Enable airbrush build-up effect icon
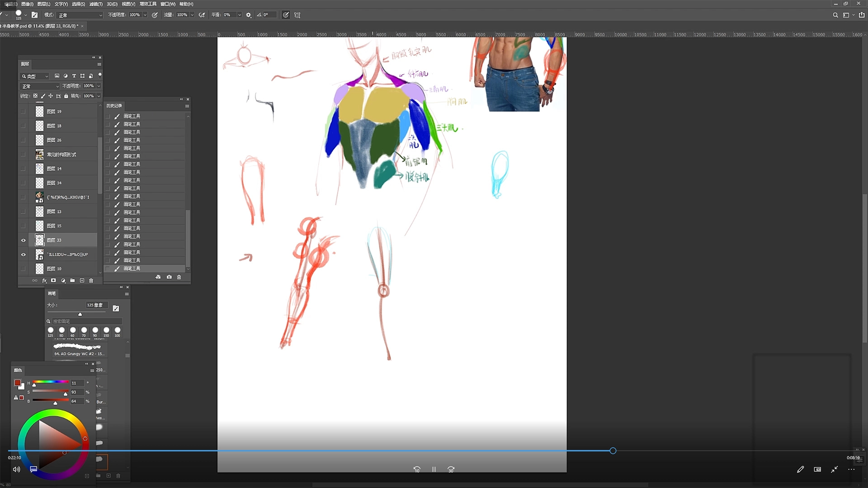 pyautogui.click(x=202, y=15)
